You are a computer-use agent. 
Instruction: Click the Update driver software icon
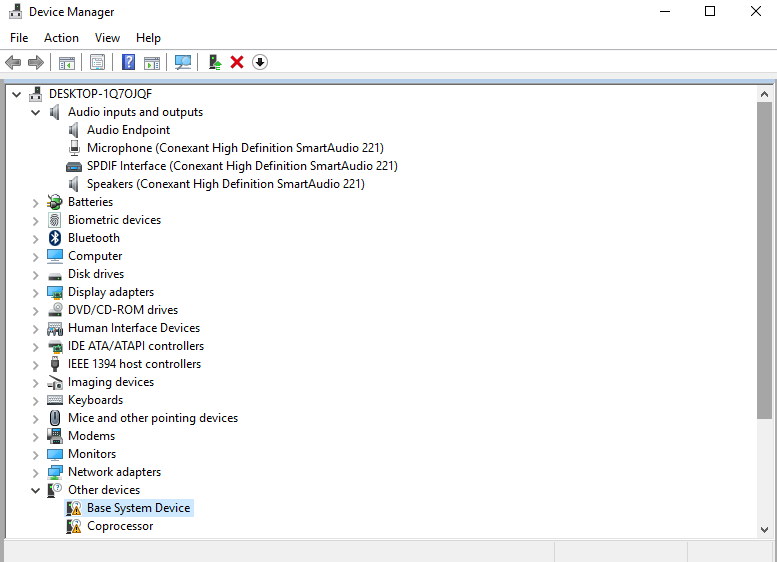(215, 62)
